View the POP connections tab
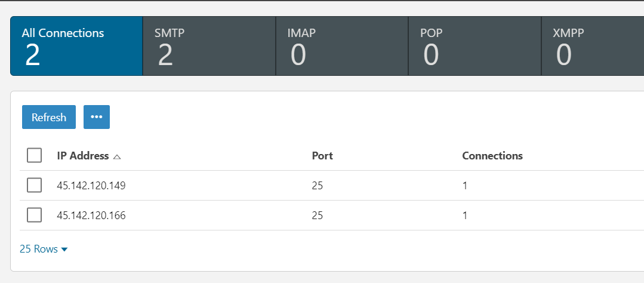Screen dimensions: 644x283 point(474,46)
